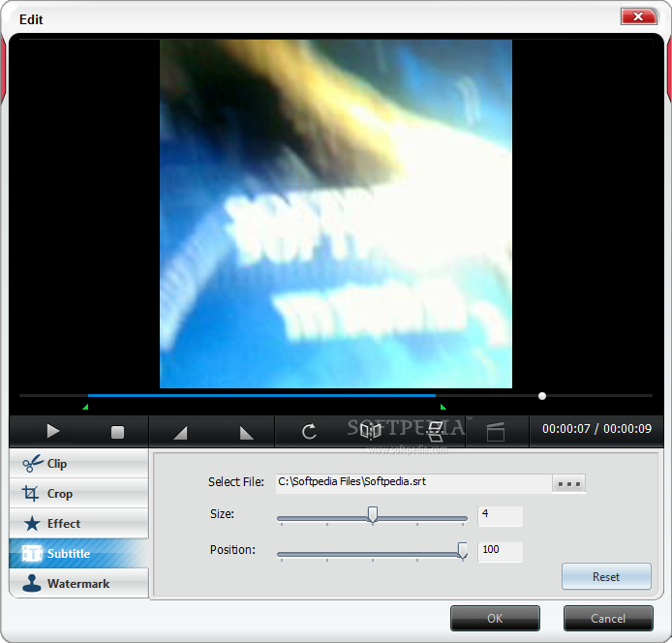Click the green trim start marker
Image resolution: width=672 pixels, height=643 pixels.
pos(85,407)
